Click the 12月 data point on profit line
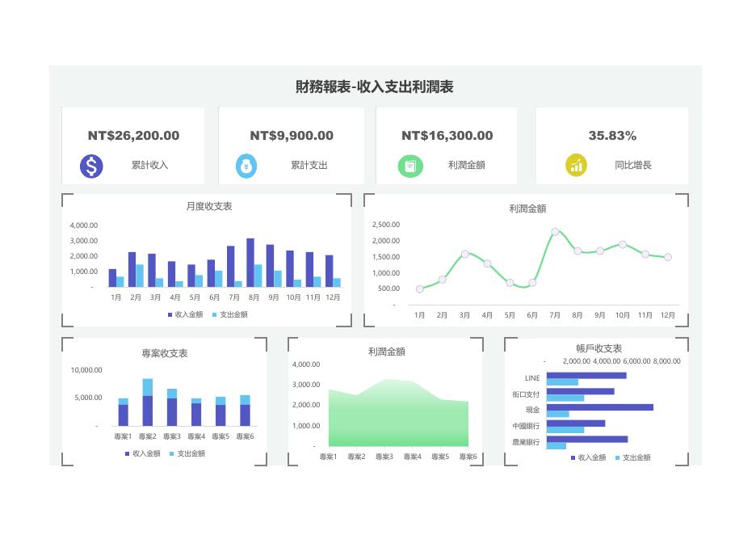Screen dimensions: 756x535 [668, 257]
